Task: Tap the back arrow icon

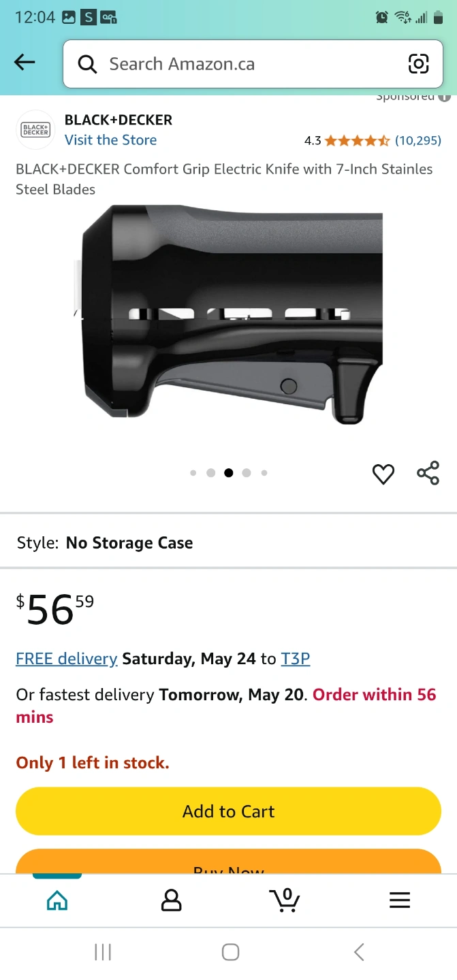Action: point(25,63)
